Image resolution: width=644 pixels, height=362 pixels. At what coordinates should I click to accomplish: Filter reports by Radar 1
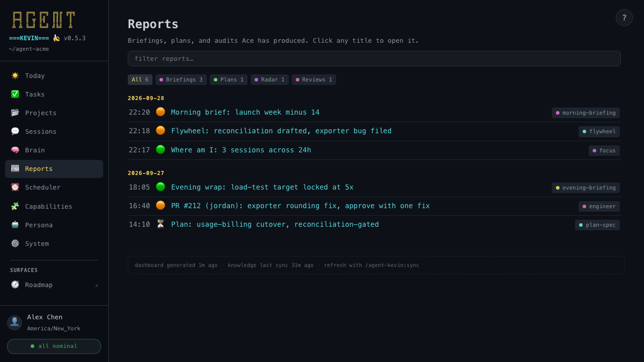click(x=270, y=79)
